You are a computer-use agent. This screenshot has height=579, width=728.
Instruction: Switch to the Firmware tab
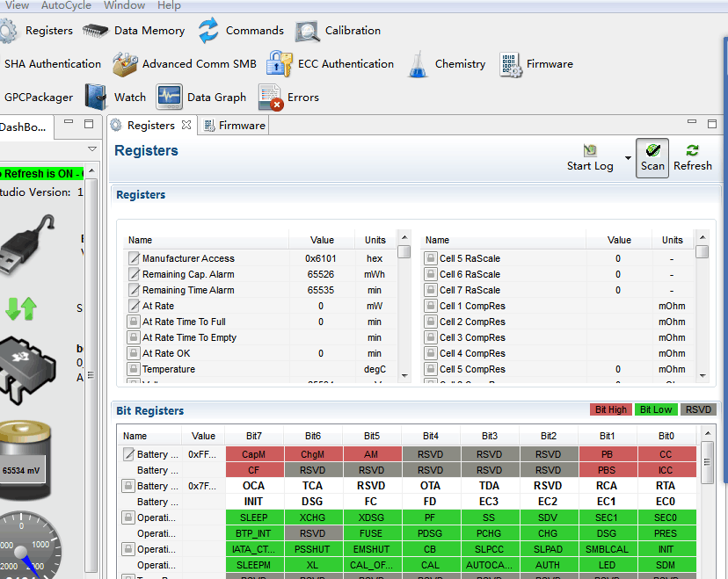pyautogui.click(x=235, y=126)
